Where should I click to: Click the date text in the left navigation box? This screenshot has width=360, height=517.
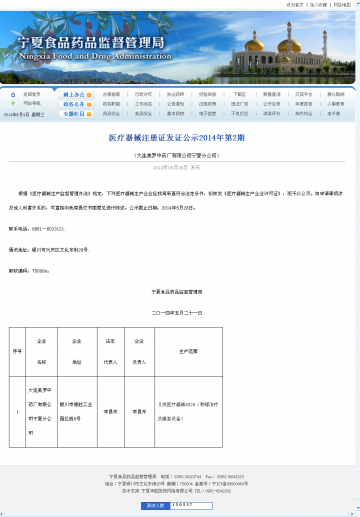click(x=24, y=114)
